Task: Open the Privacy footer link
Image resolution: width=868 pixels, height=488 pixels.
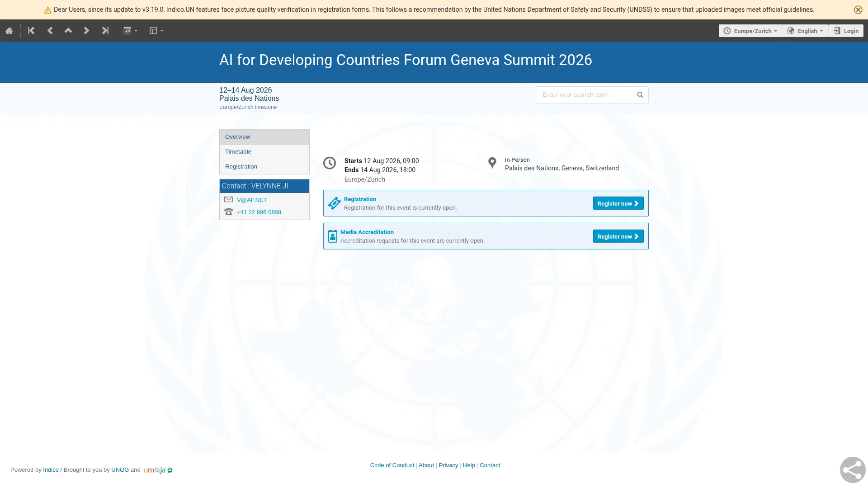Action: pyautogui.click(x=448, y=465)
